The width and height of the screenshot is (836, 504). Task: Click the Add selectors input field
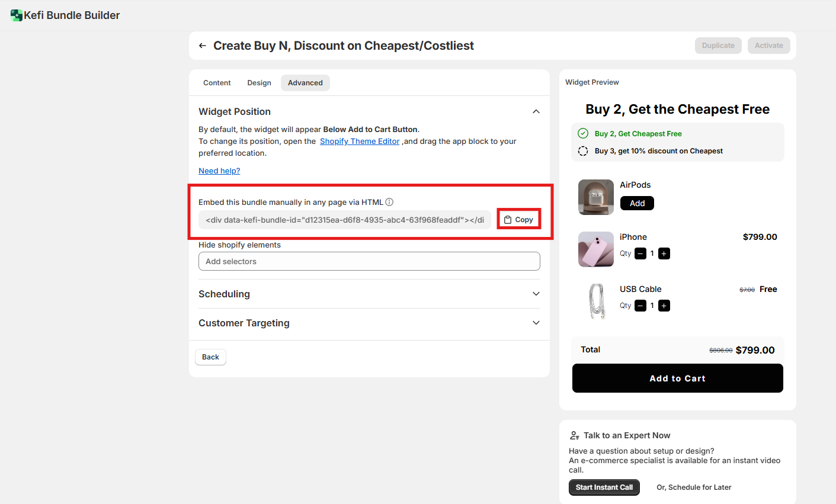[x=369, y=261]
